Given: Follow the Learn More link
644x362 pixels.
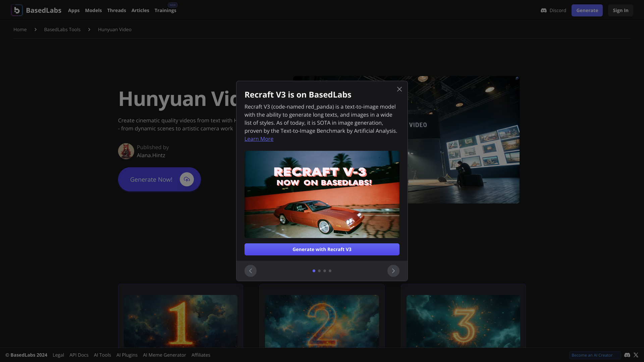Looking at the screenshot, I should [x=259, y=139].
